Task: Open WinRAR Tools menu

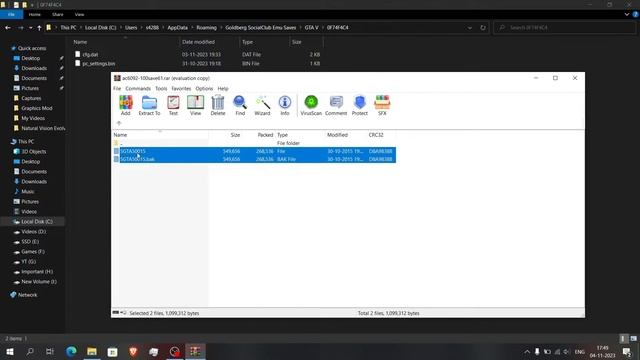Action: pos(161,89)
